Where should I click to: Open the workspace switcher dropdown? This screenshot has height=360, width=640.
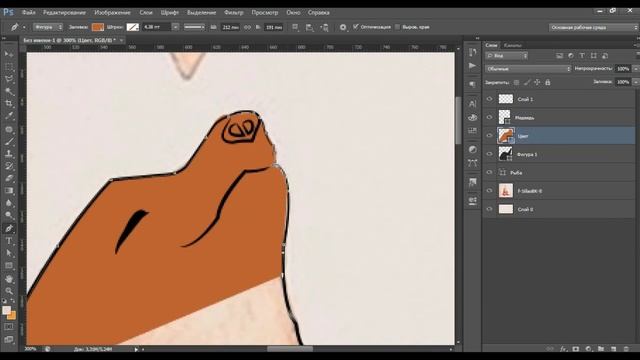593,27
